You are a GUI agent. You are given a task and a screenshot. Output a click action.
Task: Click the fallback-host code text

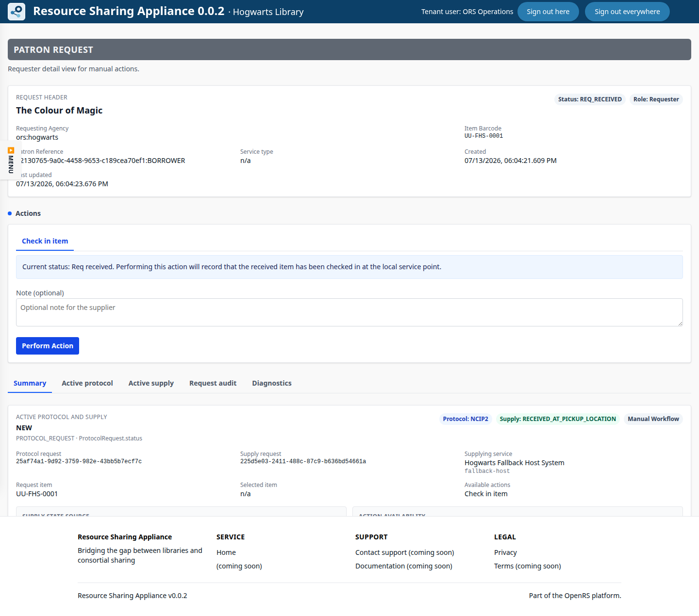coord(487,471)
